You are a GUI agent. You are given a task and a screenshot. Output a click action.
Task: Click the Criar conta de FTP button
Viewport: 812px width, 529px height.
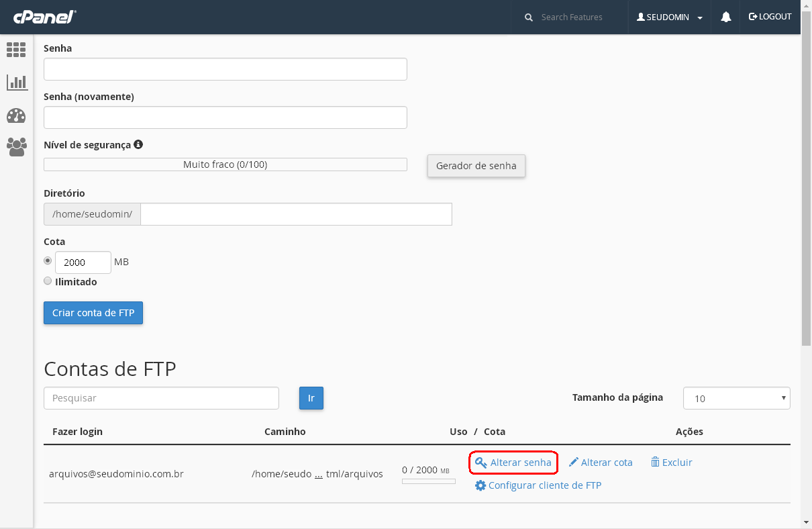[x=93, y=313]
